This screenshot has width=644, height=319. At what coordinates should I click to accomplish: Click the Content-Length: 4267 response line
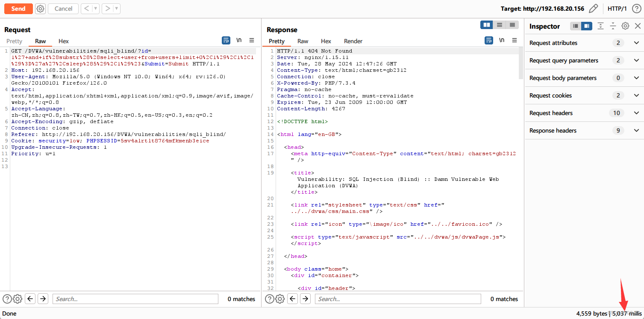[311, 109]
